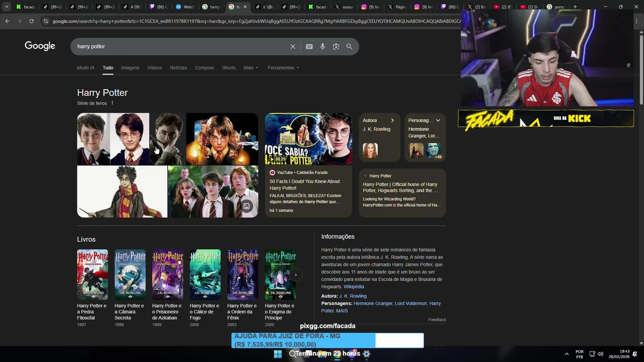
Task: Go back with the browser back arrow
Action: point(7,21)
